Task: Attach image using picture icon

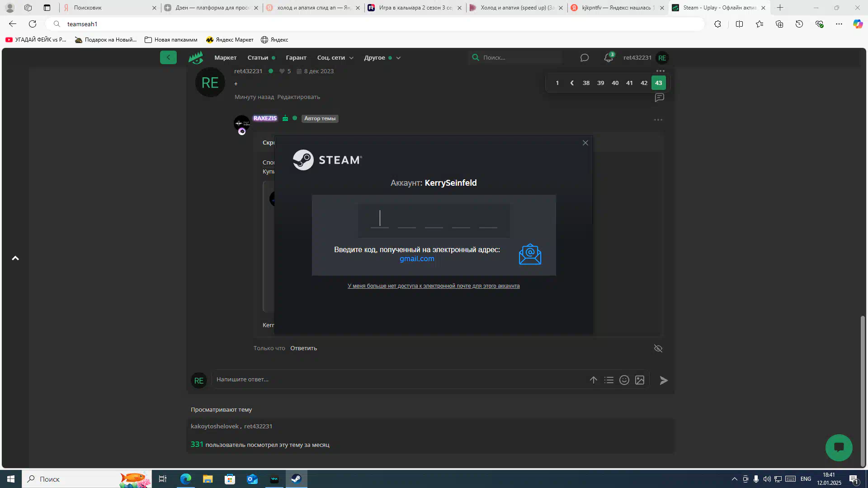Action: pyautogui.click(x=640, y=380)
